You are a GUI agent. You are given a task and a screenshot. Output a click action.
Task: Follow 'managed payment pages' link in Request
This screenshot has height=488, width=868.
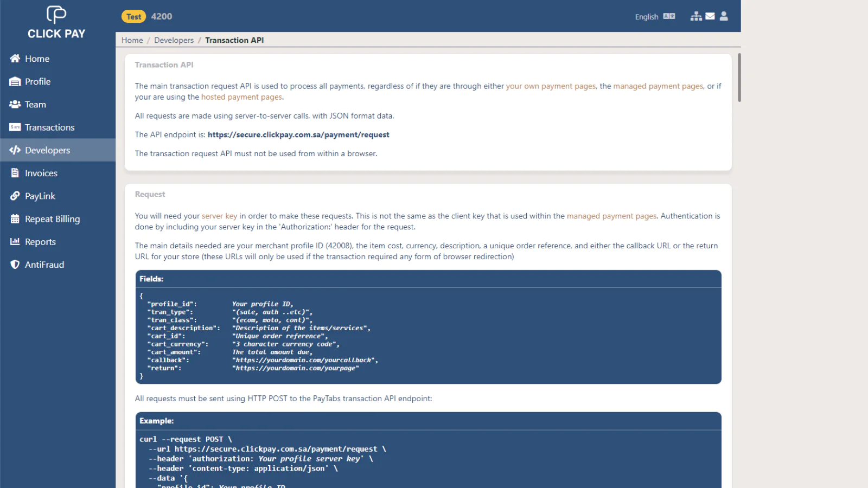(611, 216)
